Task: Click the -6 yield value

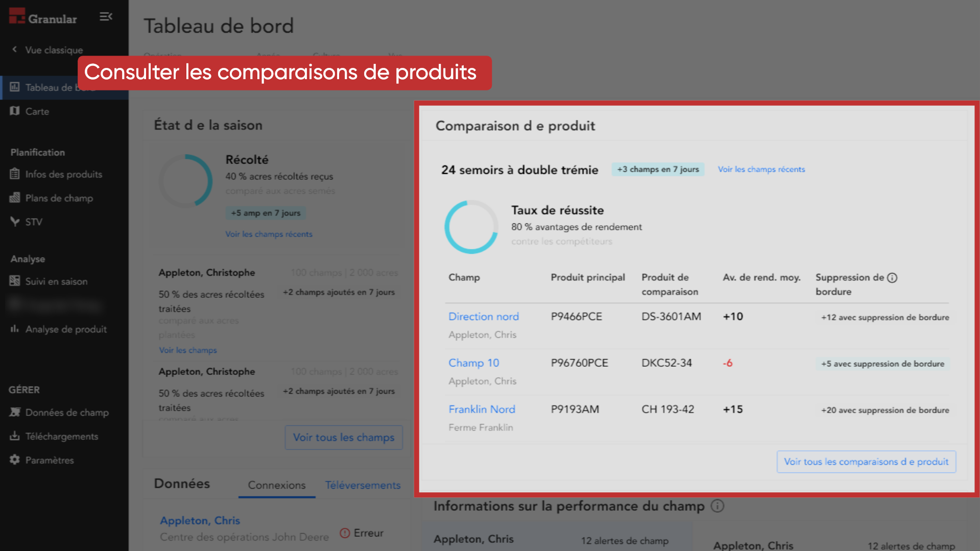Action: click(x=728, y=363)
